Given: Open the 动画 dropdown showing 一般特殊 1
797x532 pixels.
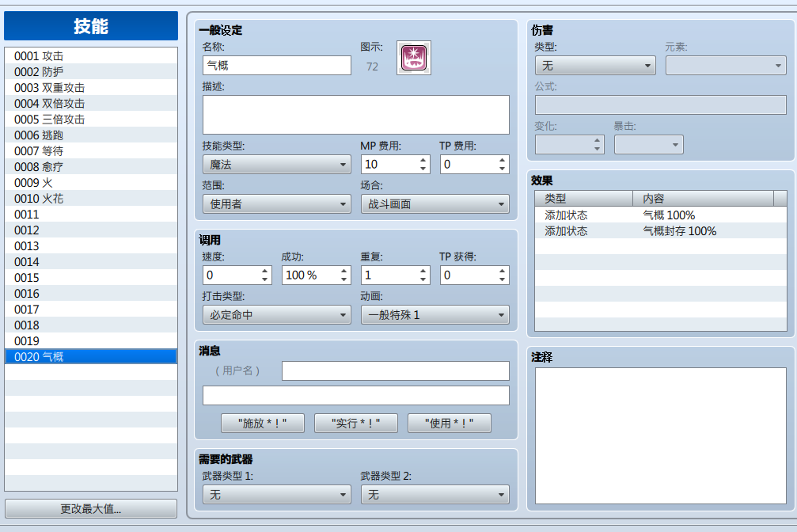Looking at the screenshot, I should [x=435, y=315].
